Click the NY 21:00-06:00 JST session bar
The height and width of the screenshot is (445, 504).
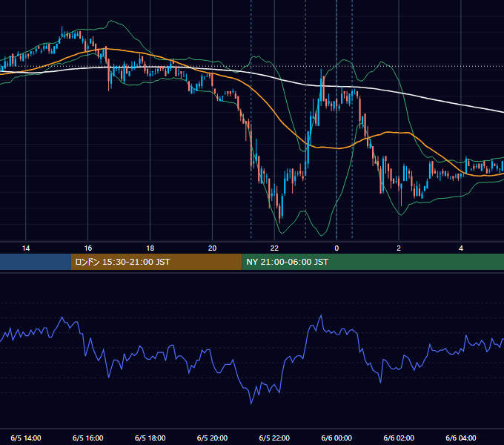coord(373,262)
